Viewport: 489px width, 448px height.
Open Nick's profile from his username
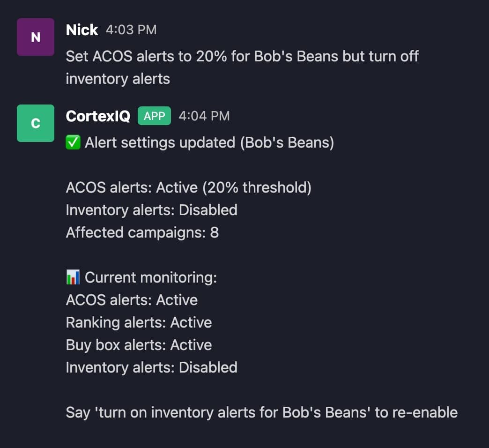coord(82,30)
